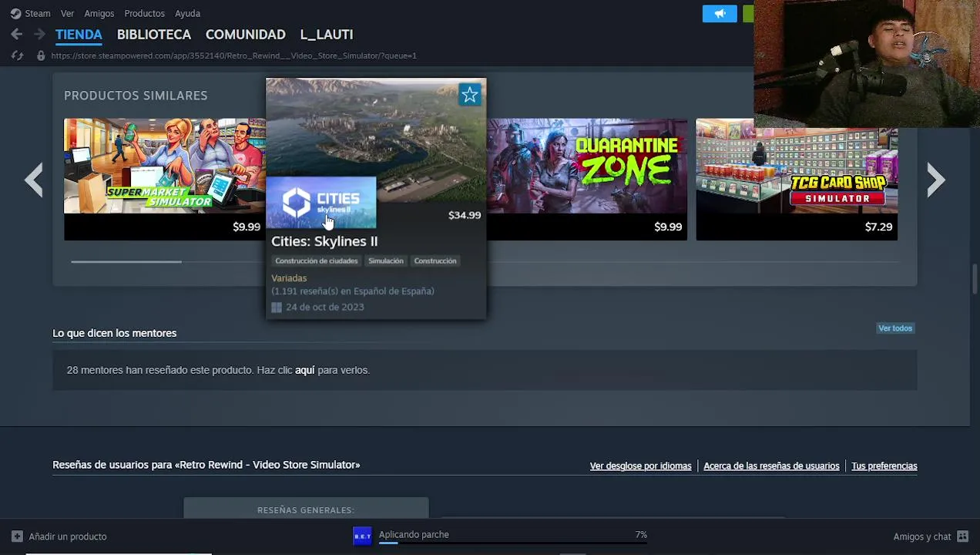Open the TCG Card Shop Simulator thumbnail

(x=797, y=166)
